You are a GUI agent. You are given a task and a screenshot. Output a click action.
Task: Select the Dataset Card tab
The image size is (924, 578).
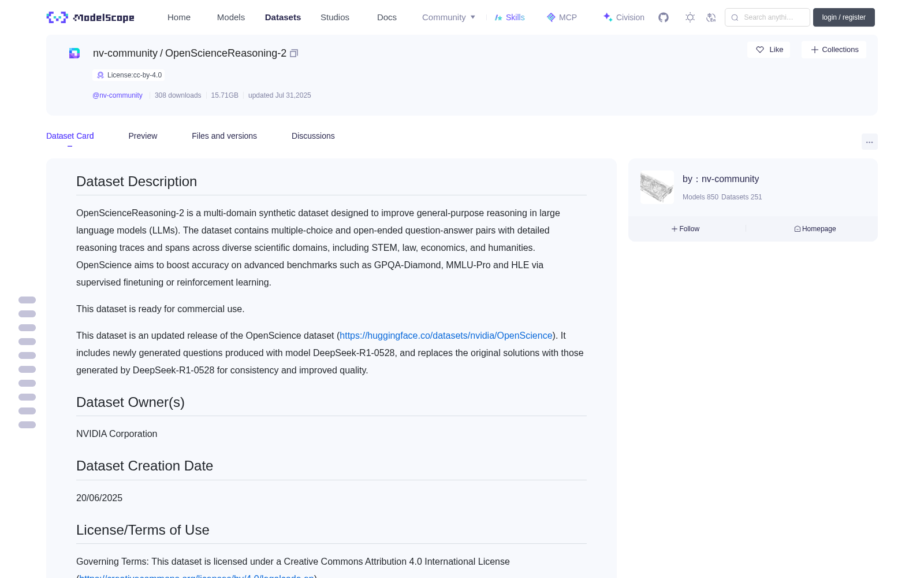70,136
